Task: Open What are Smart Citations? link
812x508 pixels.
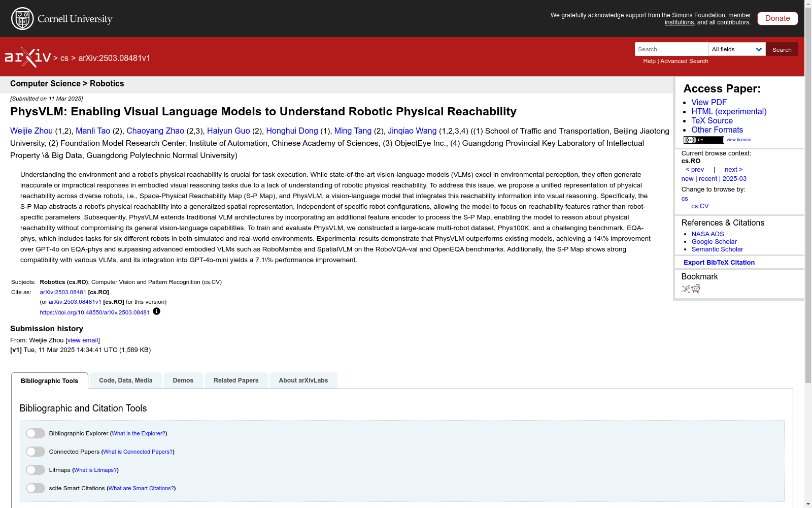Action: point(141,488)
